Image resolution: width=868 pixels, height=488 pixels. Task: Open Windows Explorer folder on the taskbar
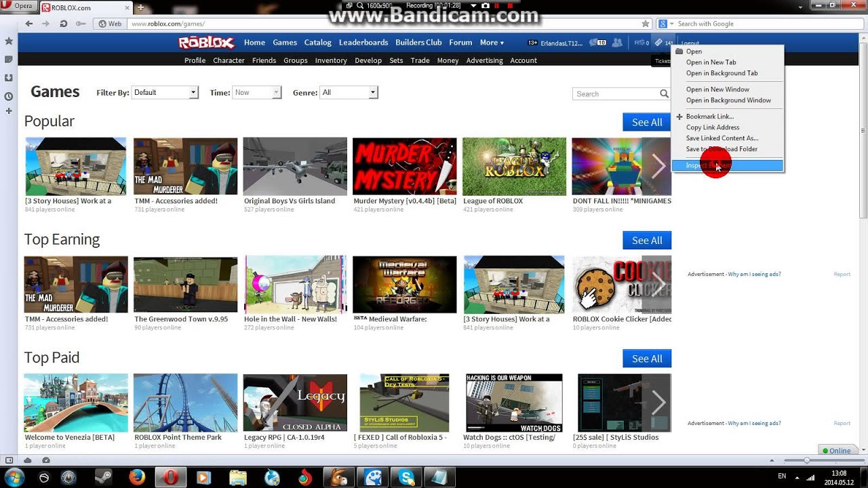(238, 477)
